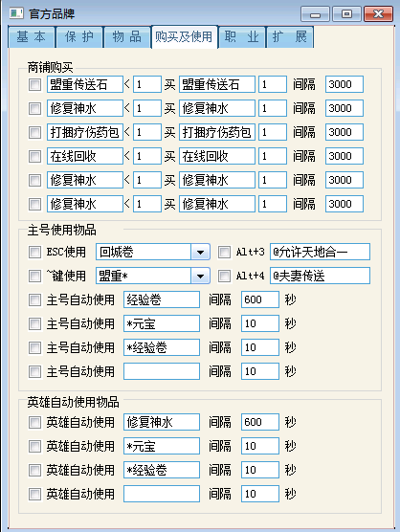Screen dimensions: 400x532
Task: Tick the 打捆疗伤药包 shop purchase checkbox
Action: coord(34,132)
